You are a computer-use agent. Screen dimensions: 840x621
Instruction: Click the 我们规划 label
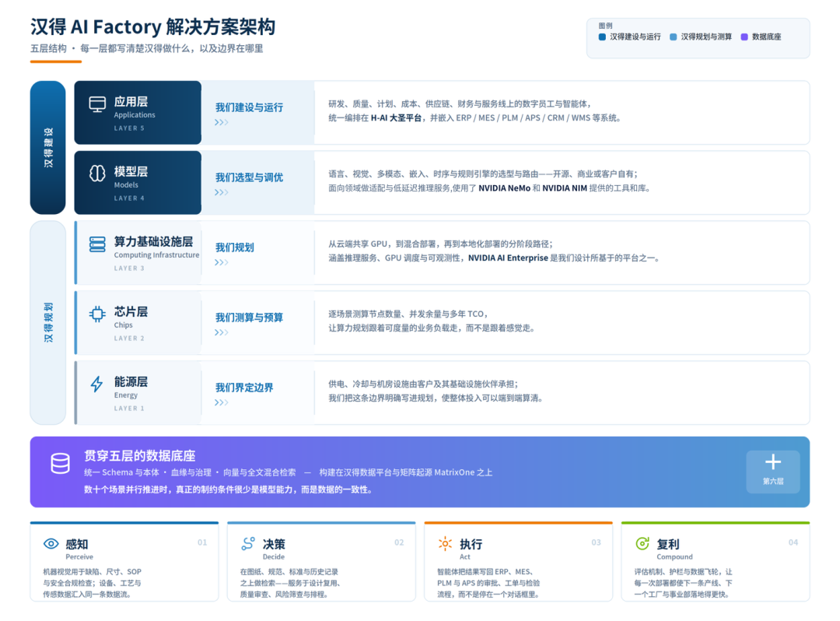[x=235, y=247]
